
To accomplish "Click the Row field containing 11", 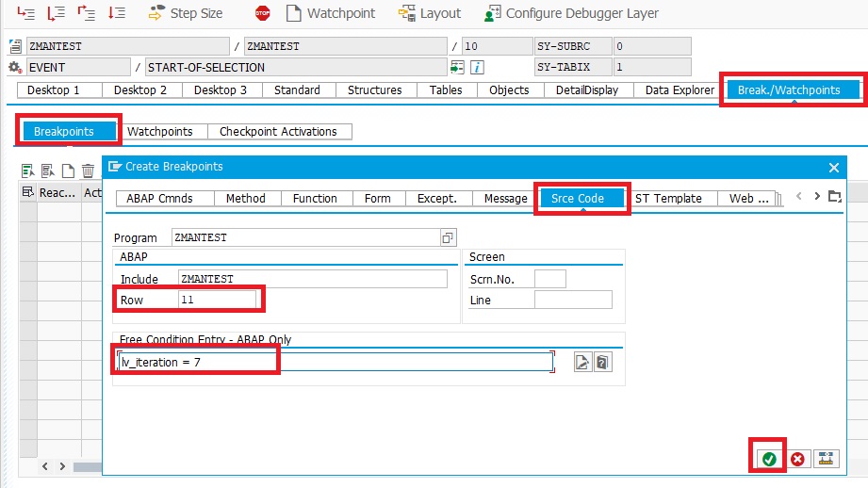I will click(x=217, y=300).
